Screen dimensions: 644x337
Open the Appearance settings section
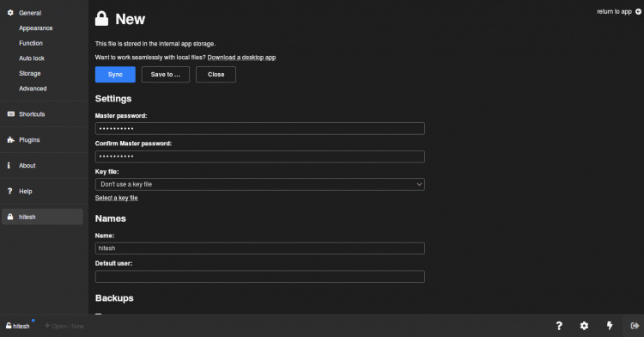click(x=36, y=28)
